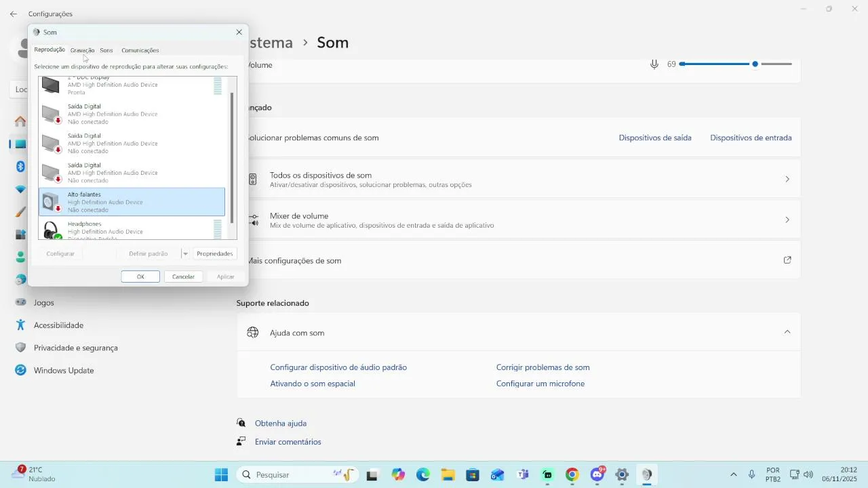Open the Wi-Fi network icon in sidebar

(20, 189)
